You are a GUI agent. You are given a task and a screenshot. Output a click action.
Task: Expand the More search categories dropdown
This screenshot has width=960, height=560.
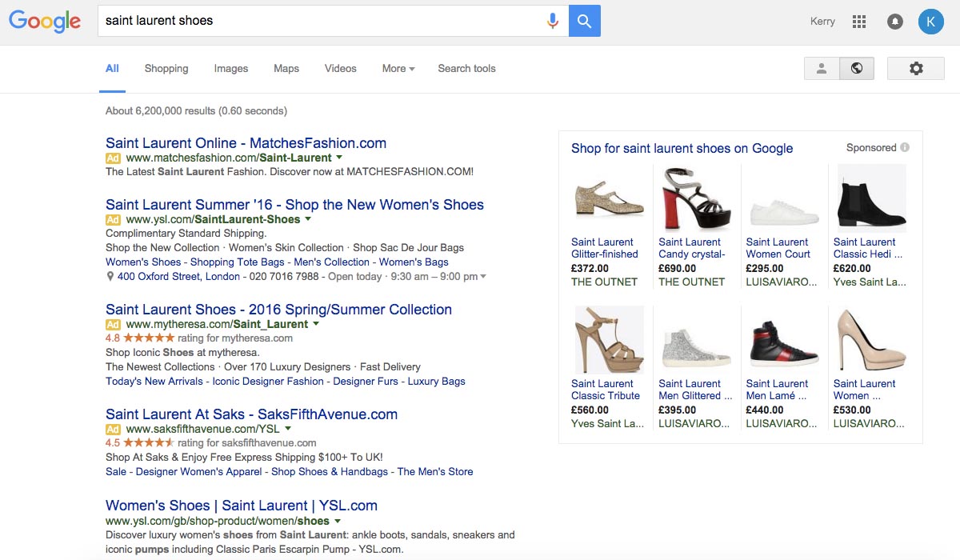398,69
